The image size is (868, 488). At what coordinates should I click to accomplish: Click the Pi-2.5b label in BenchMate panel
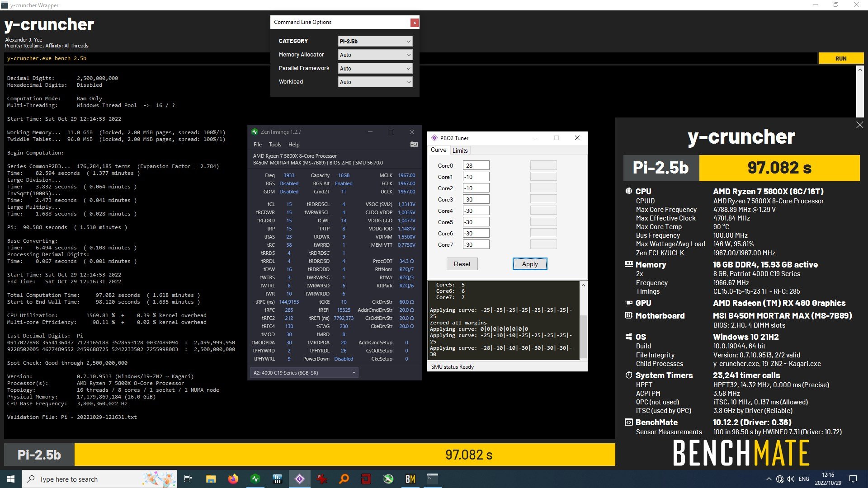pos(661,168)
